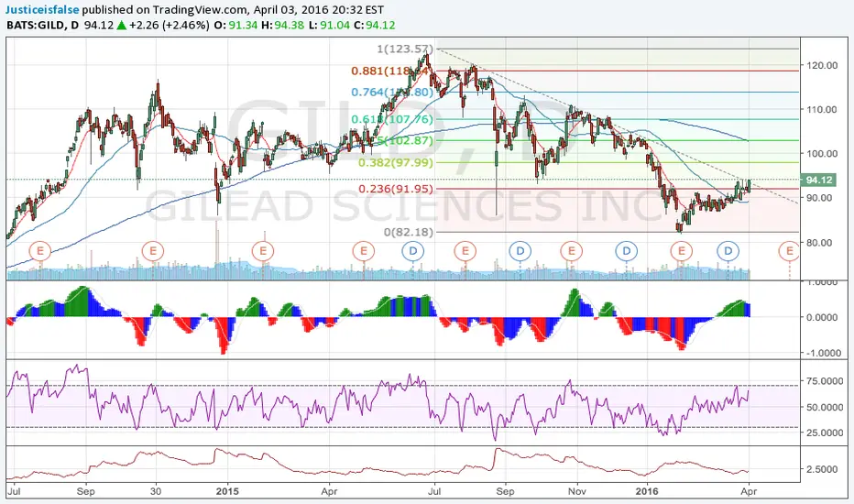Click the close value C: 94.12

[x=374, y=25]
